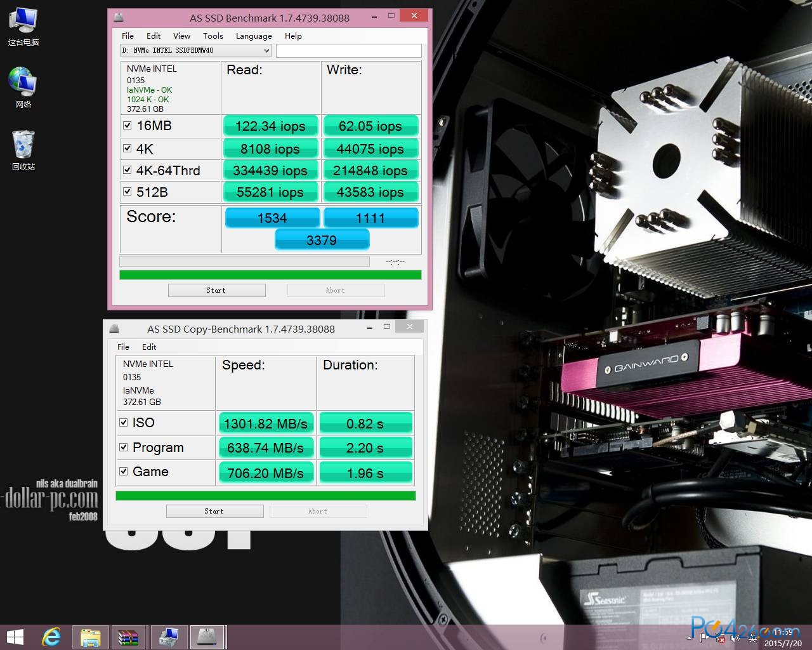Open the 网络 desktop icon
This screenshot has width=812, height=650.
click(23, 88)
